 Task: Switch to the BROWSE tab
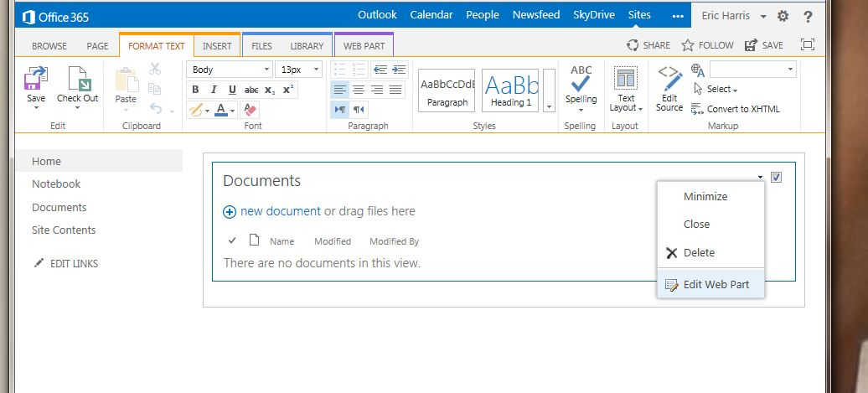point(49,46)
